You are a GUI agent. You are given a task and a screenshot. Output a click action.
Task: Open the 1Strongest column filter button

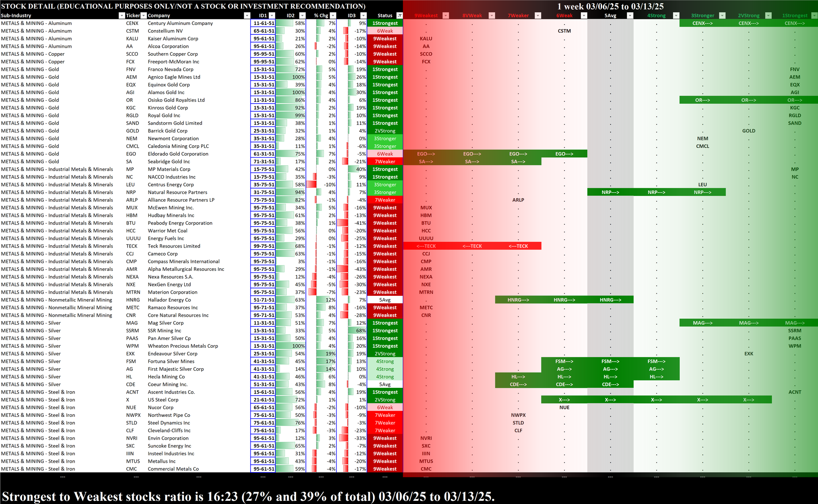[x=814, y=16]
